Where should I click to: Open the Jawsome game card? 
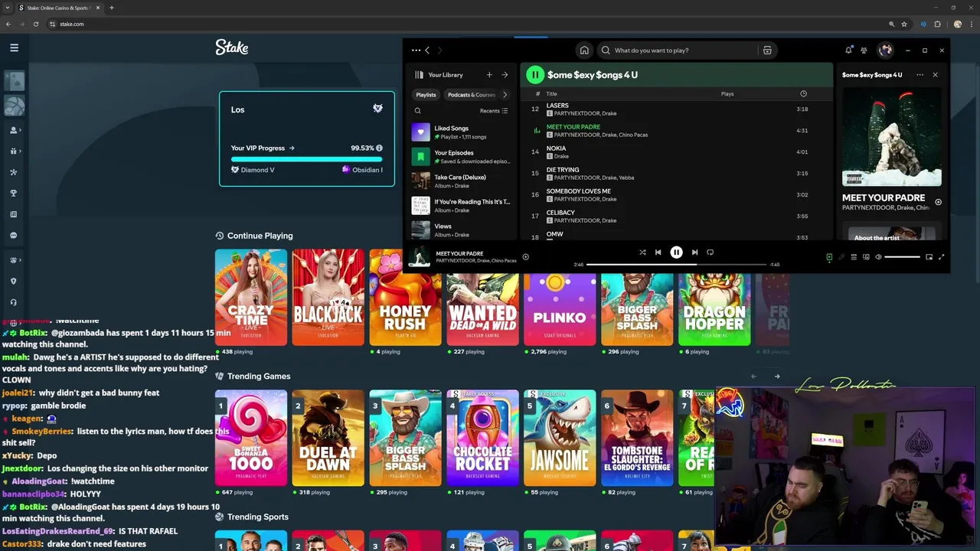[x=560, y=438]
